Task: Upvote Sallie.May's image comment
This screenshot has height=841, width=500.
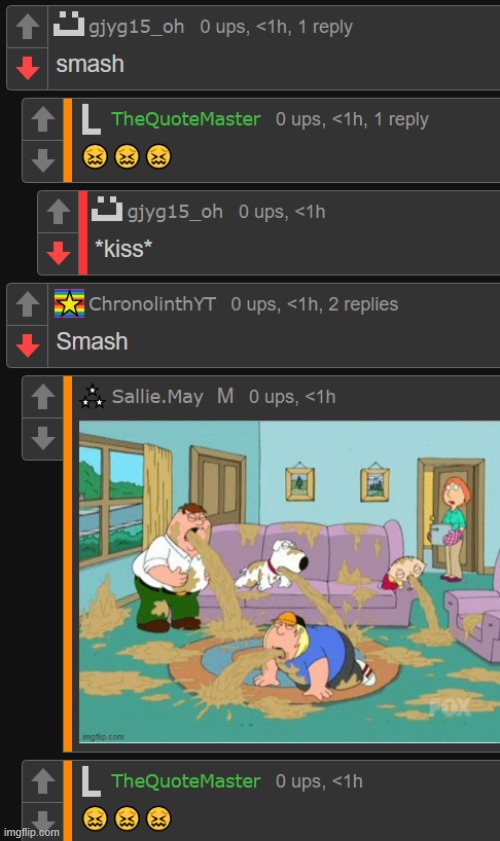Action: click(43, 397)
